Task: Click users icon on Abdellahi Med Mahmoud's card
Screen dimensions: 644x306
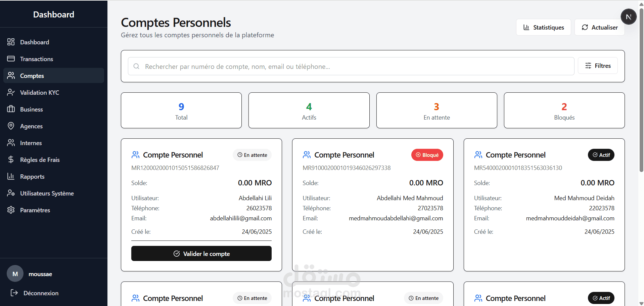Action: 307,155
